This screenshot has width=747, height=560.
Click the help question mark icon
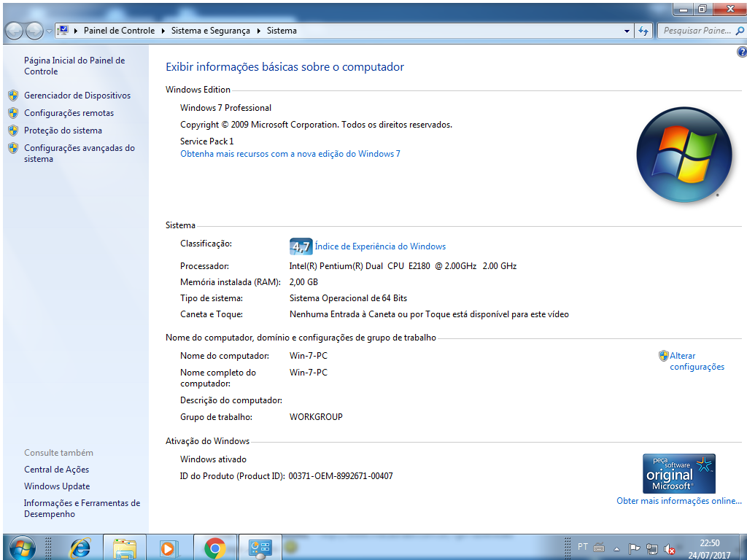[x=741, y=52]
